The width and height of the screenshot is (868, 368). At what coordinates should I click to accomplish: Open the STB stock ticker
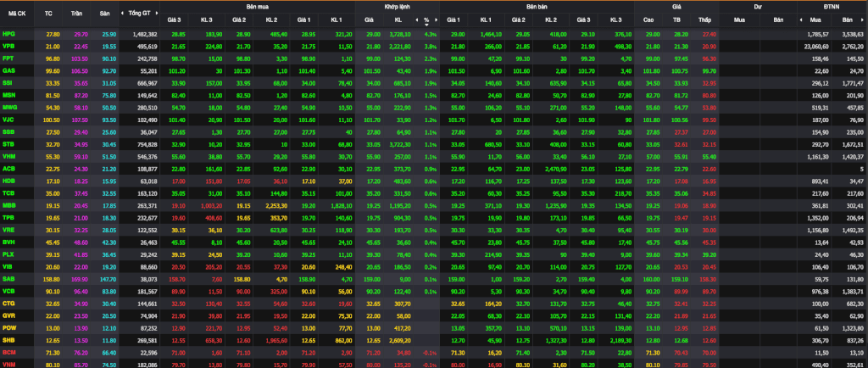click(8, 144)
